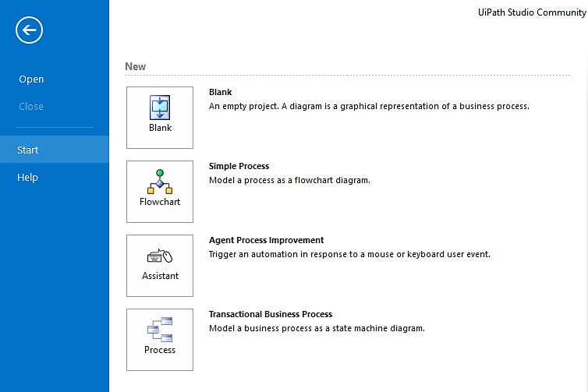588x392 pixels.
Task: Select Close in the sidebar
Action: (31, 107)
